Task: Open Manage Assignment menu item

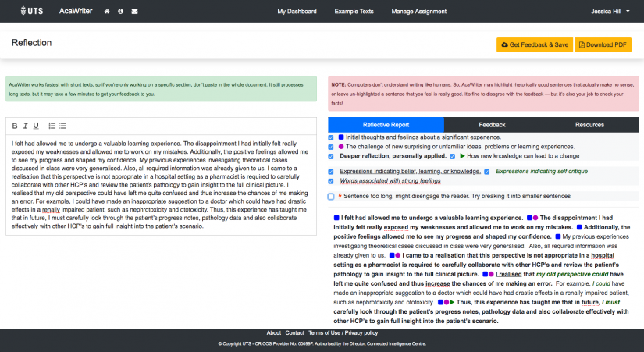Action: [x=419, y=12]
